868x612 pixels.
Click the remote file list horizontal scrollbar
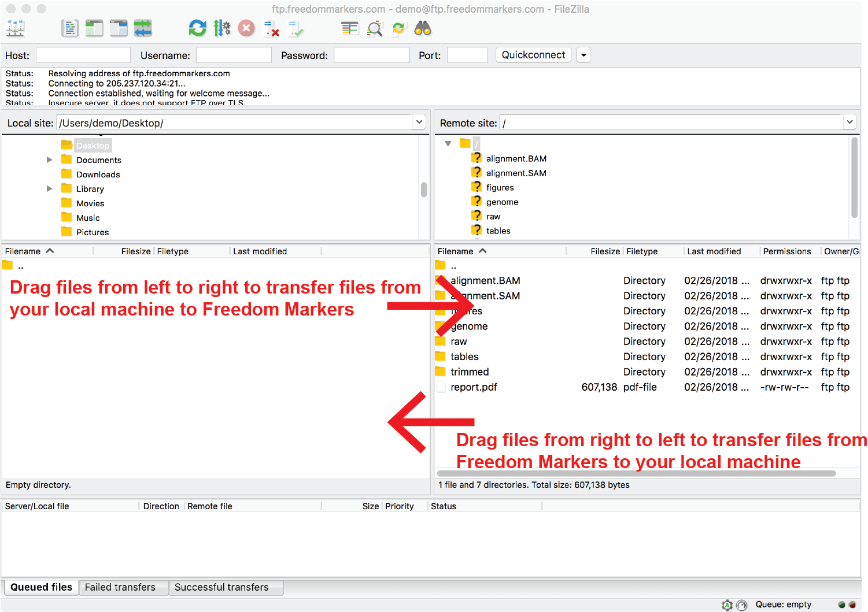(x=636, y=473)
